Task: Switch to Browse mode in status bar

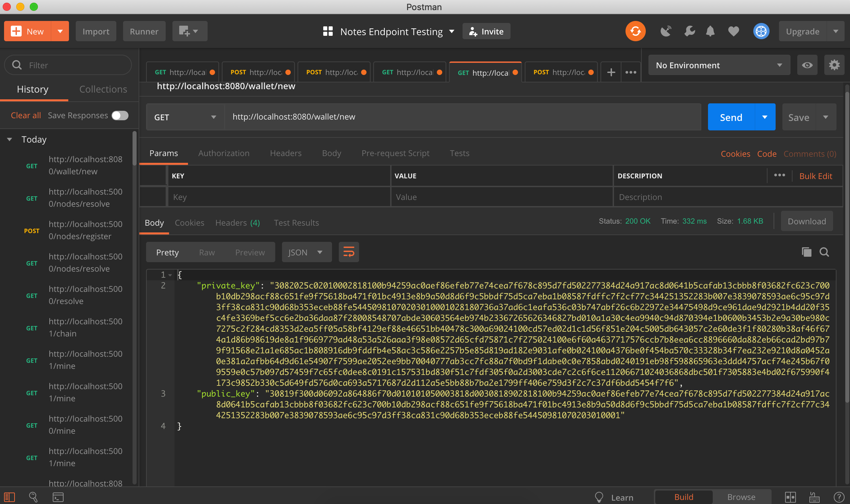Action: [x=741, y=497]
